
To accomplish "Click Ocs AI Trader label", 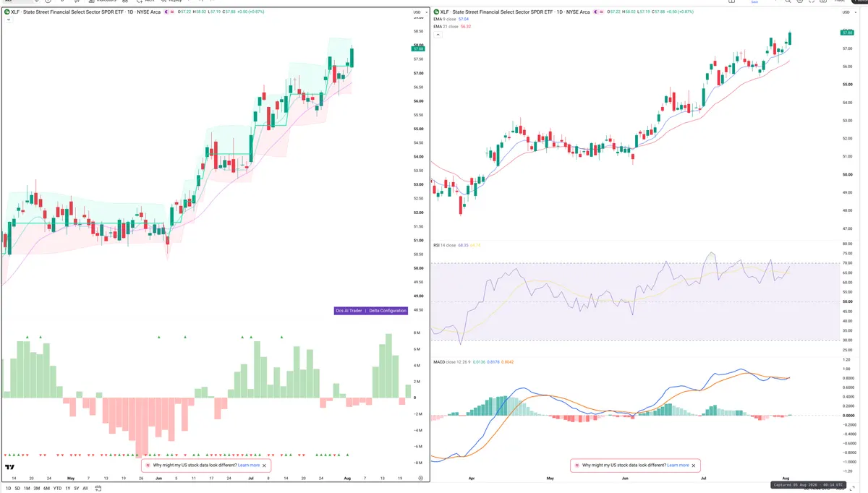I will (x=349, y=310).
